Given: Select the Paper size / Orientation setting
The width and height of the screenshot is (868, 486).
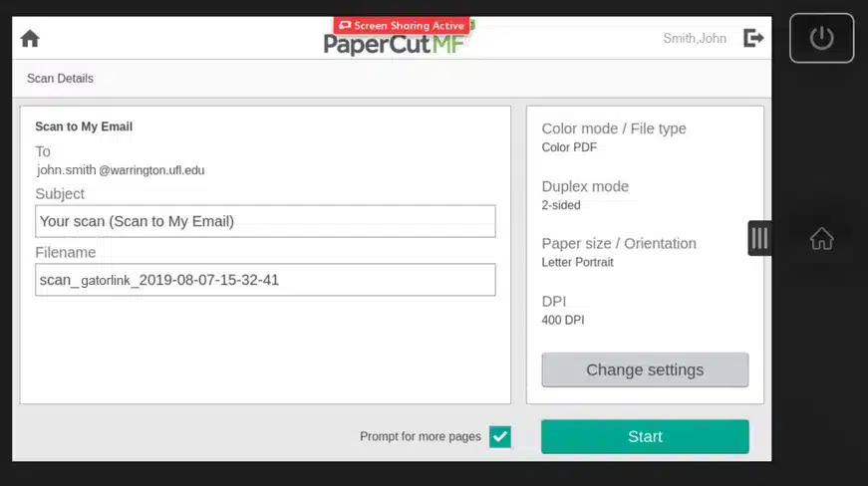Looking at the screenshot, I should (x=618, y=252).
